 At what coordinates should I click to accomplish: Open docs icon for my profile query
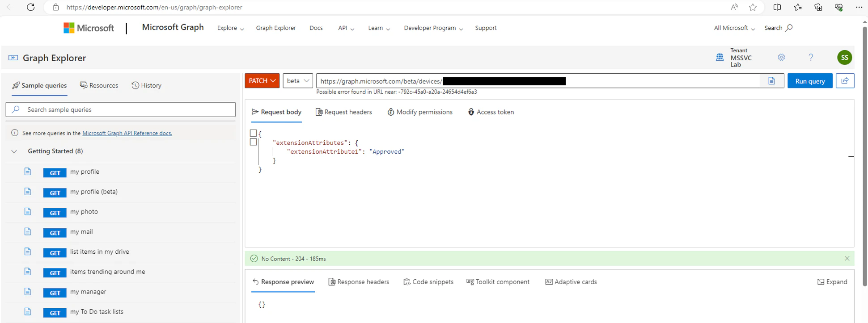click(28, 172)
